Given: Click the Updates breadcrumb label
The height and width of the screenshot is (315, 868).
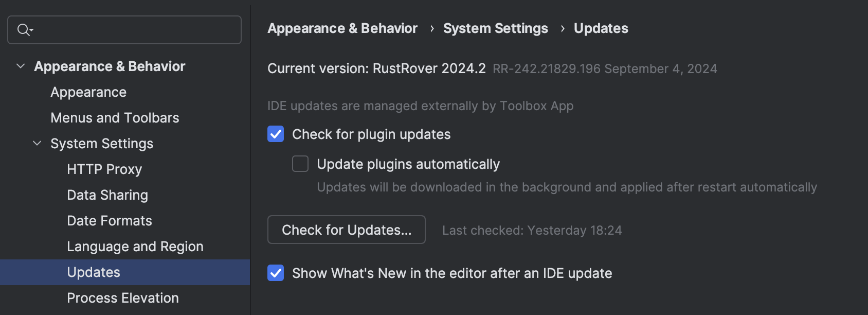Looking at the screenshot, I should pos(600,28).
